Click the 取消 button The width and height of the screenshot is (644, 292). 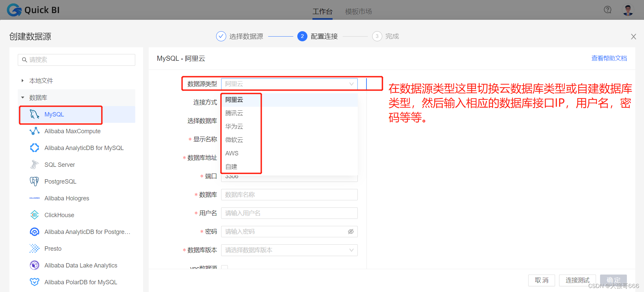[x=542, y=280]
